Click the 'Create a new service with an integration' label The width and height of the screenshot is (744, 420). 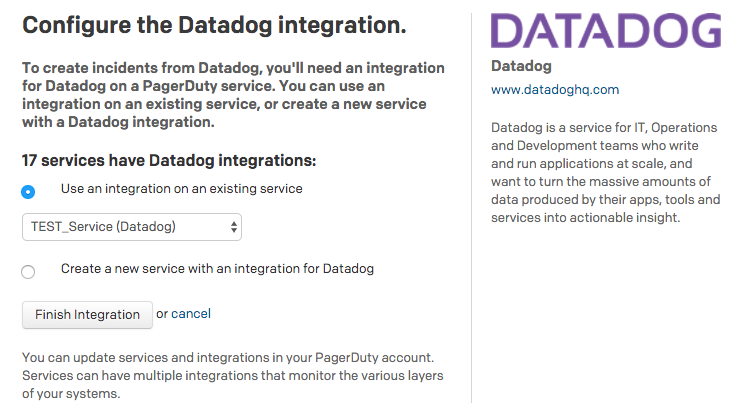pos(217,269)
